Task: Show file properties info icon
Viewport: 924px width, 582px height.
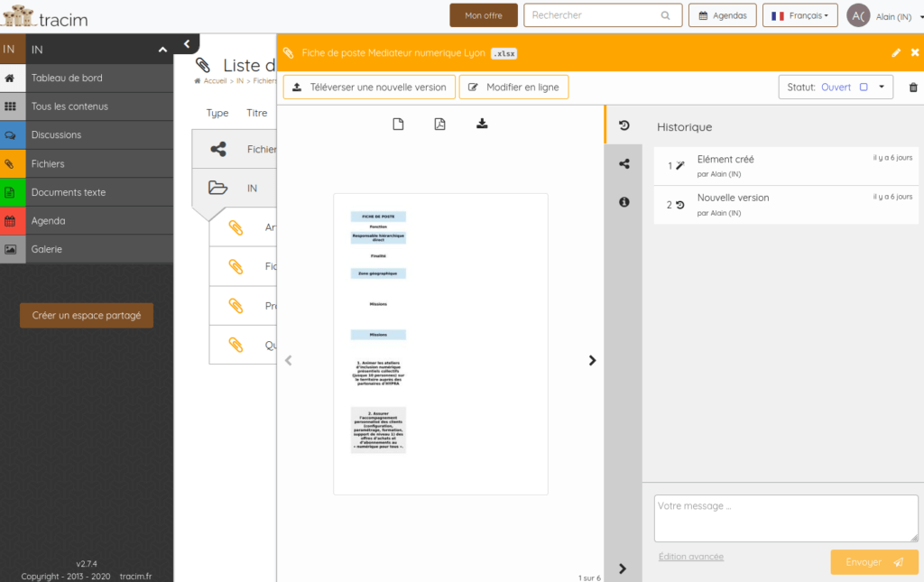Action: pyautogui.click(x=624, y=202)
